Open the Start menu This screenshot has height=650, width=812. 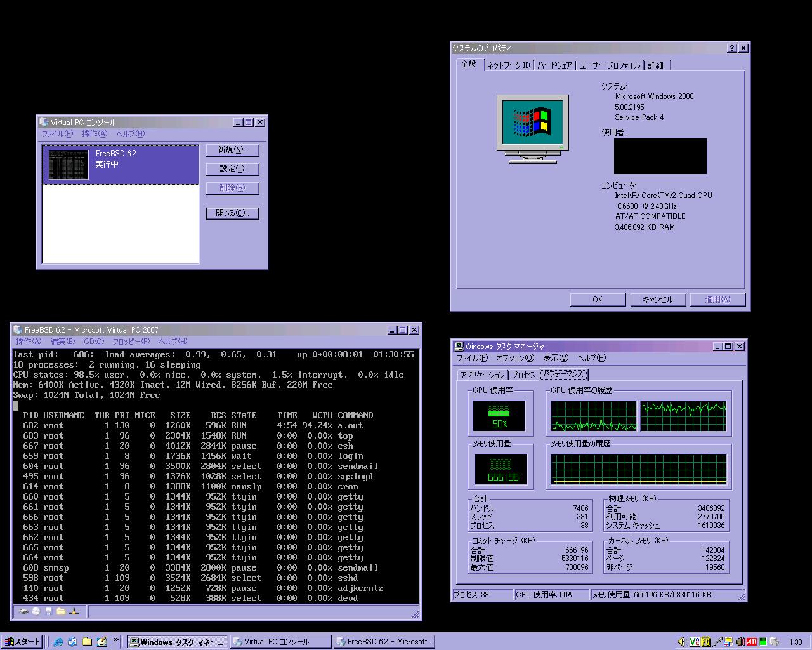tap(22, 642)
